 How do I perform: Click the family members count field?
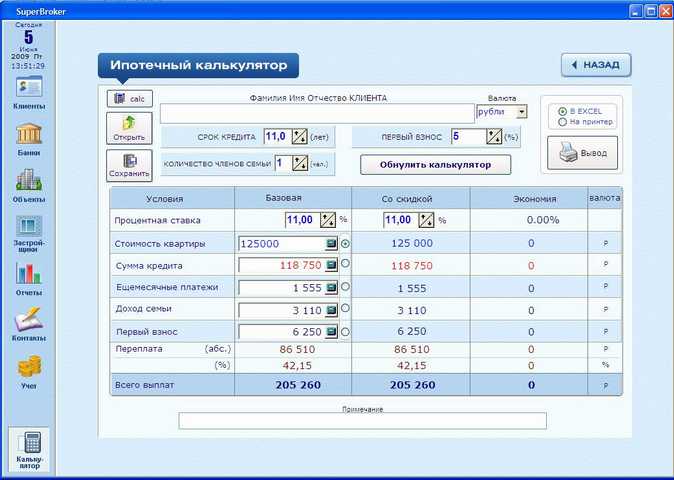283,164
